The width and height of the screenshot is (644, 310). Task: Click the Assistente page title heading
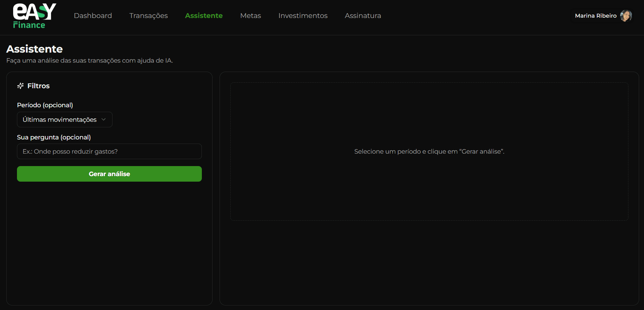coord(35,49)
